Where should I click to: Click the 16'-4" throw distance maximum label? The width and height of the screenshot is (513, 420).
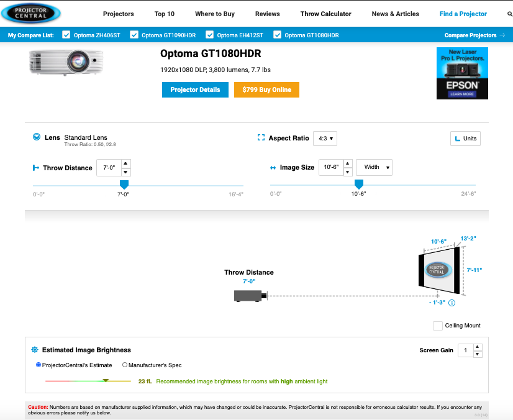[236, 194]
